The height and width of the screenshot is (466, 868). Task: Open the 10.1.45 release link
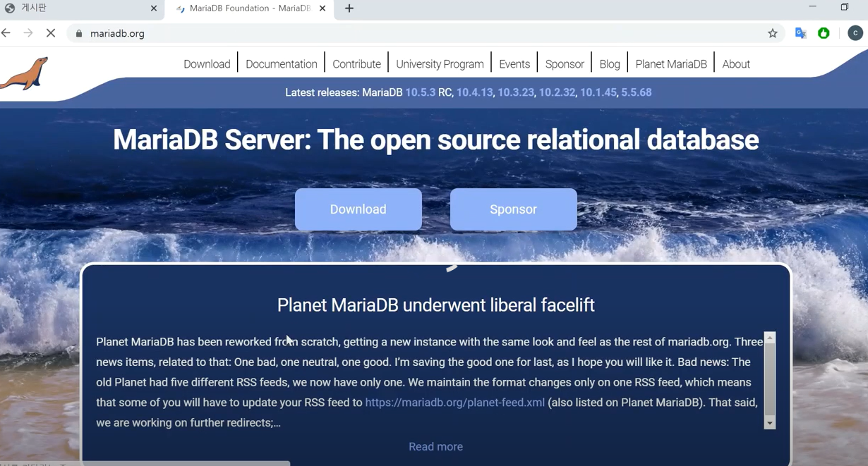pos(598,92)
